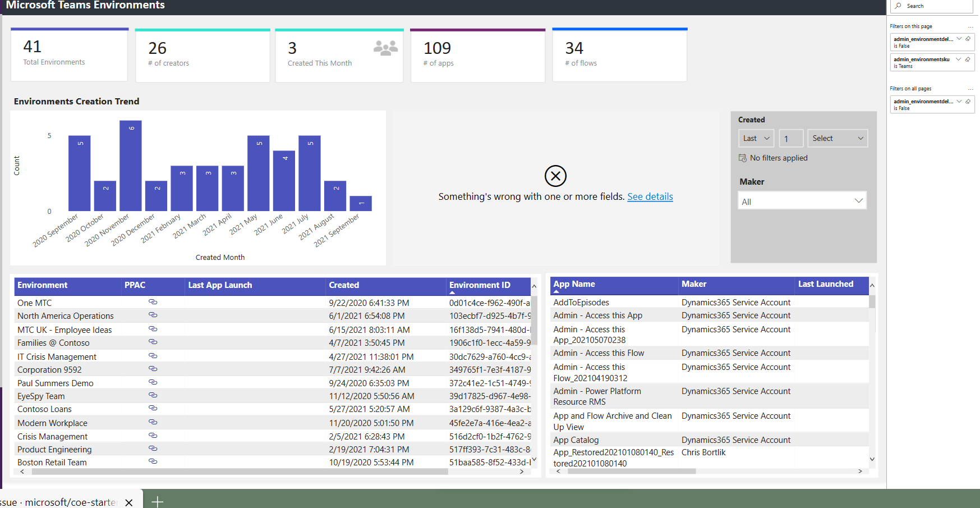Open the Filters on this page ellipsis menu
980x508 pixels.
(x=972, y=26)
